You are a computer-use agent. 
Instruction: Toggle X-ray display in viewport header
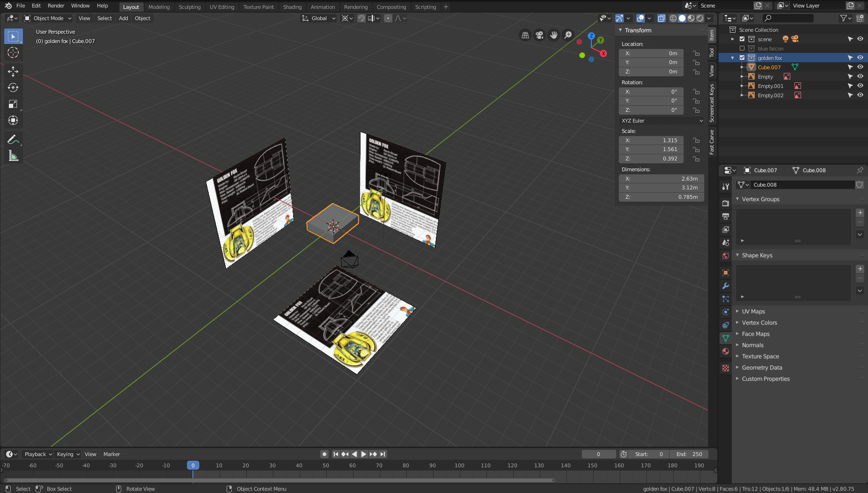tap(662, 18)
